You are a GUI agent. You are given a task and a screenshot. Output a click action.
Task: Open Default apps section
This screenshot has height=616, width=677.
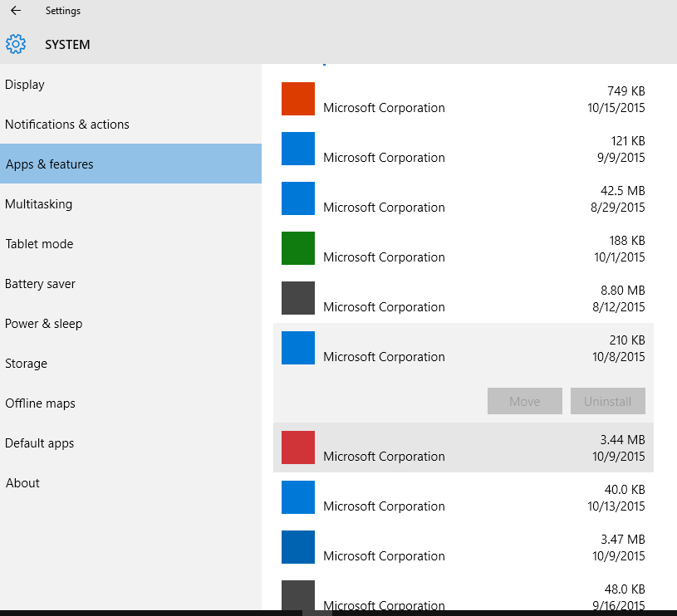click(130, 443)
